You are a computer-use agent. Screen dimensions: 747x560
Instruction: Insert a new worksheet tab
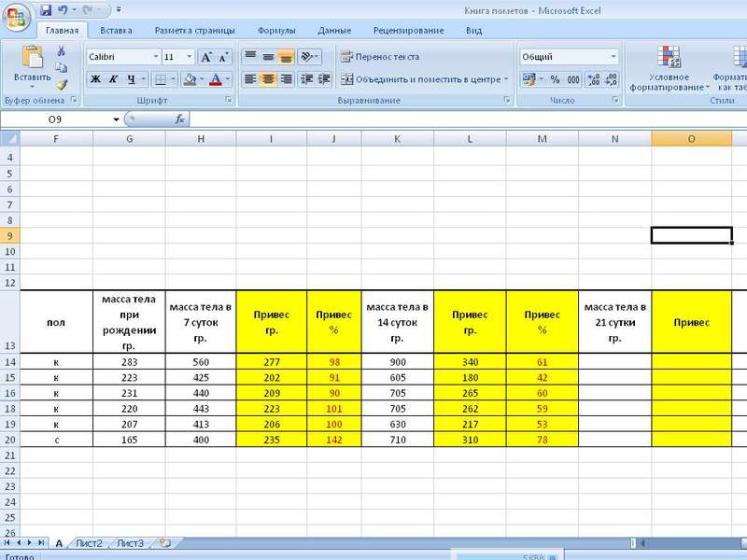click(165, 543)
